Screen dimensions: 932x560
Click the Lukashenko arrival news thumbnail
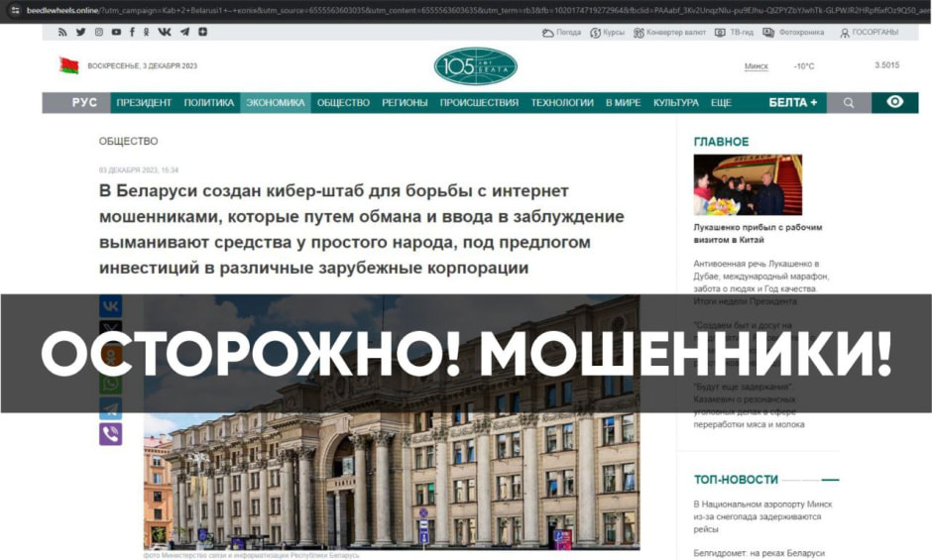click(748, 185)
